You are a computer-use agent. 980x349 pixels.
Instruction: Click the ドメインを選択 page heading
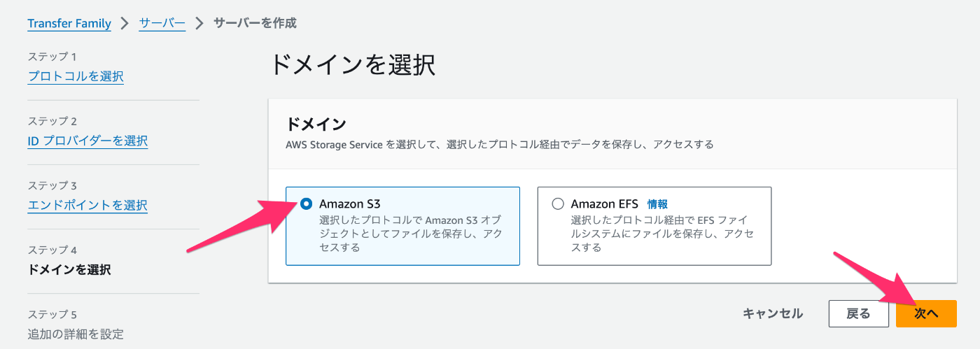click(x=352, y=65)
